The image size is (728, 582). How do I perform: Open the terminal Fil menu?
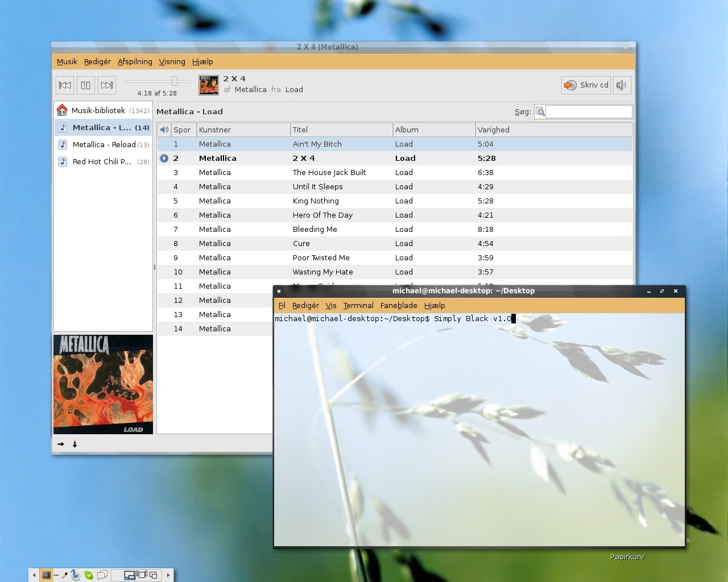point(282,306)
